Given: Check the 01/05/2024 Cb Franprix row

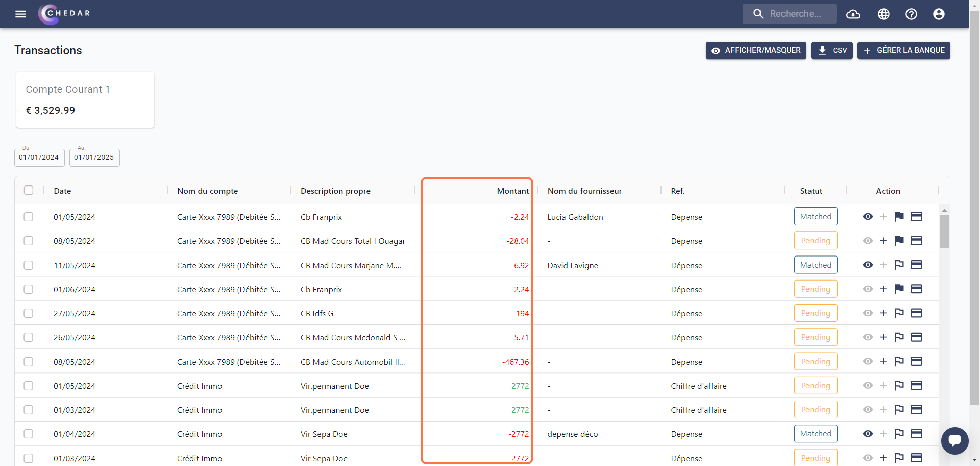Looking at the screenshot, I should pos(29,217).
